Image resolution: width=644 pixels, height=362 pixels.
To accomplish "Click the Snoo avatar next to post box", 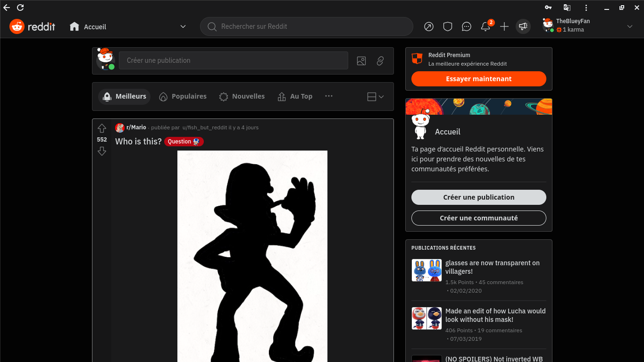I will pos(106,59).
